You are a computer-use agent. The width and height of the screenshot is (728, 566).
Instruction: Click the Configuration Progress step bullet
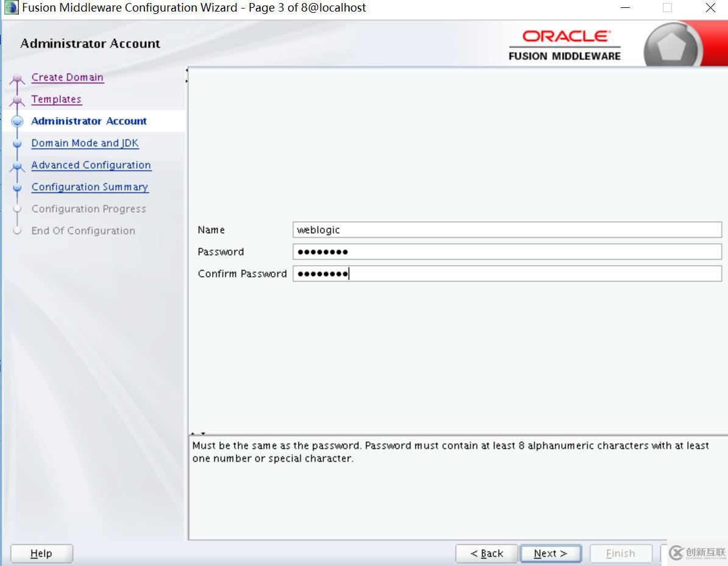coord(17,209)
